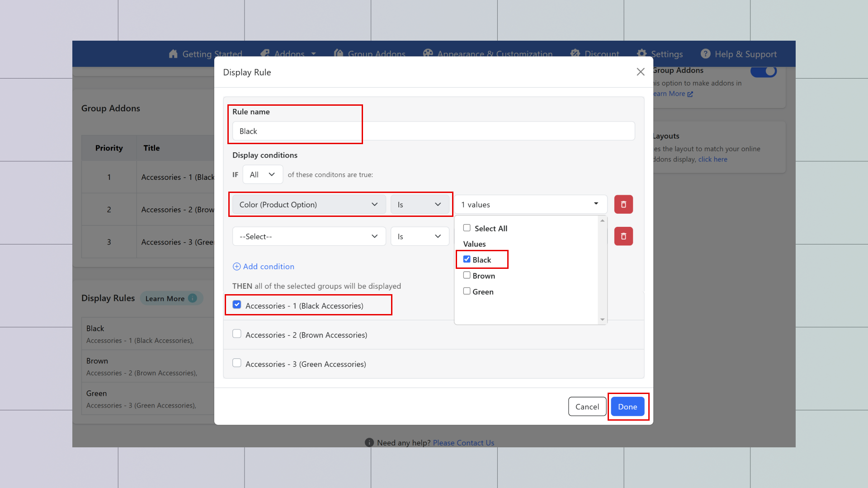Image resolution: width=868 pixels, height=488 pixels.
Task: Tick Accessories - 2 (Brown Accessories) group
Action: [237, 334]
